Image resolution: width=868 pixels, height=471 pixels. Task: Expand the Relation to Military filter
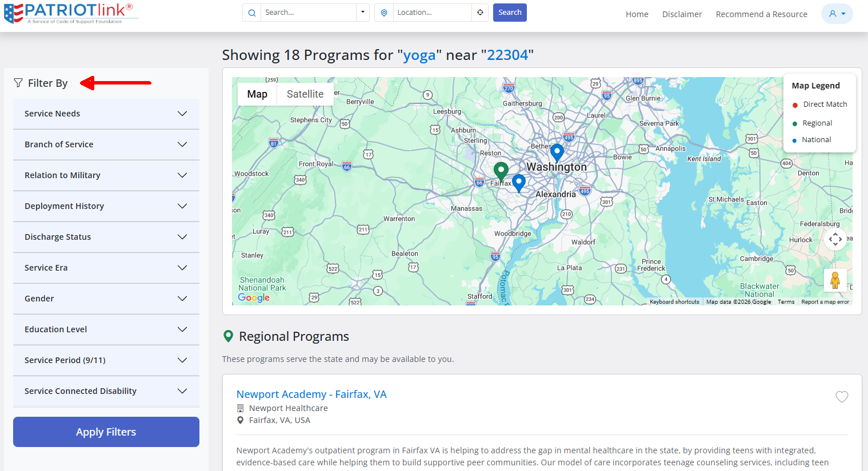pos(106,175)
